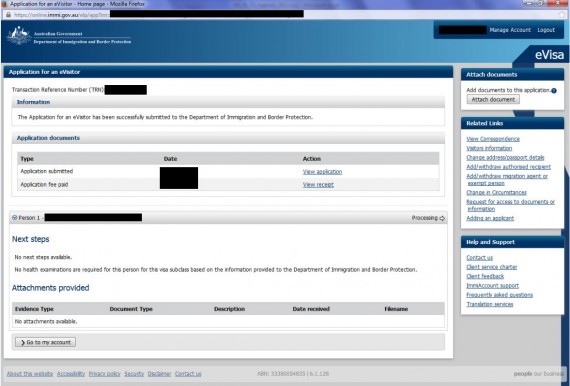
Task: Open the View application link
Action: point(322,172)
